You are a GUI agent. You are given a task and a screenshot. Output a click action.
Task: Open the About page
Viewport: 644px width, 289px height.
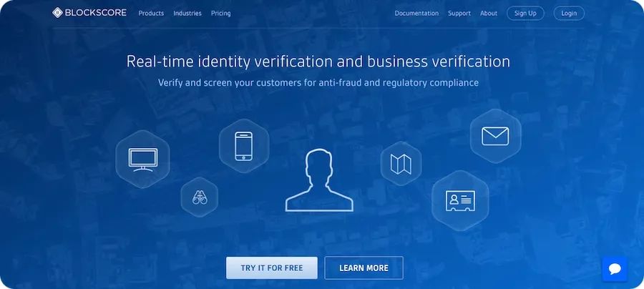pyautogui.click(x=489, y=13)
